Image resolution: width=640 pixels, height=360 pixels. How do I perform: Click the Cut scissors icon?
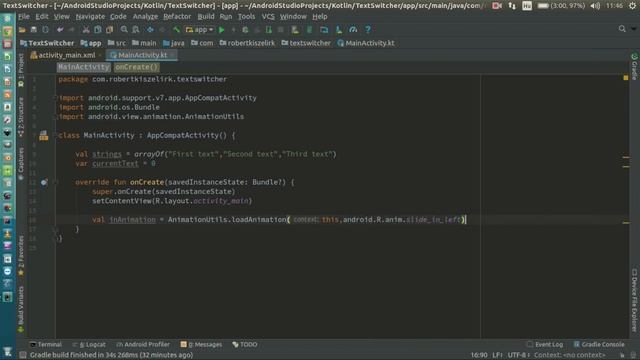click(x=86, y=30)
